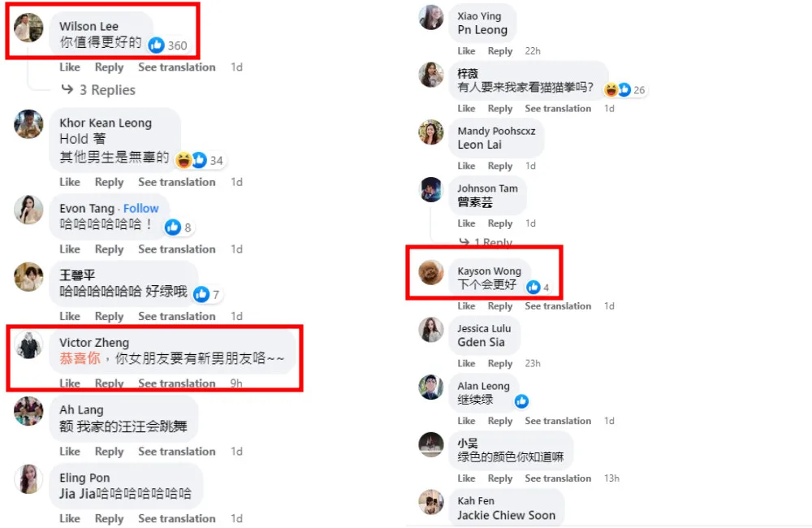Screen dimensions: 812x528
Task: Click the like icon on Kayson Wong's comment
Action: (533, 287)
